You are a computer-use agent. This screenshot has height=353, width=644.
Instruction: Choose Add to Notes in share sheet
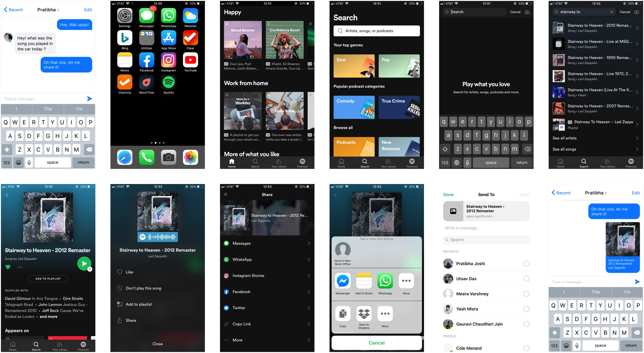click(x=364, y=281)
